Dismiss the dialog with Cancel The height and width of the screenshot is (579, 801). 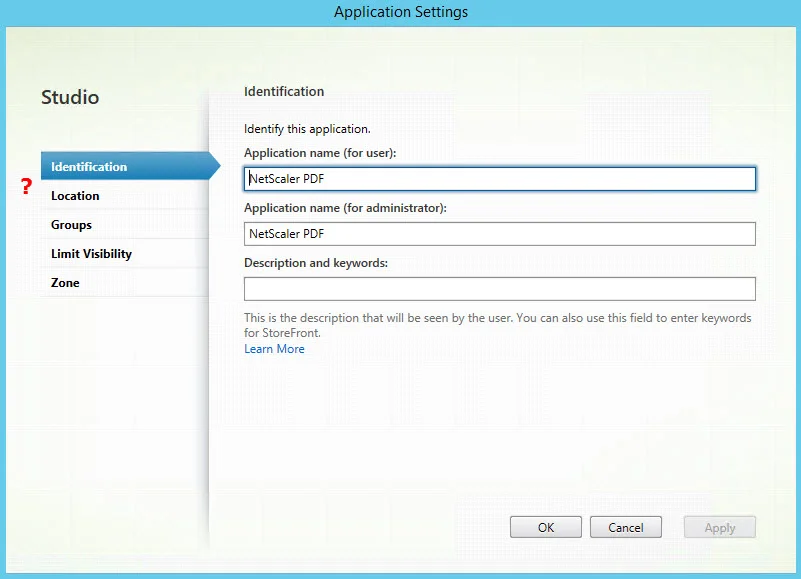[x=626, y=527]
